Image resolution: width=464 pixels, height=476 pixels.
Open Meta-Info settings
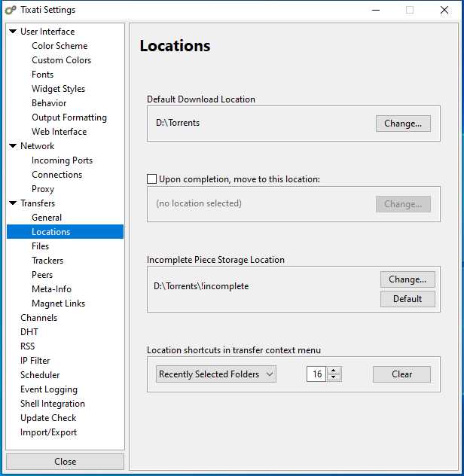51,289
